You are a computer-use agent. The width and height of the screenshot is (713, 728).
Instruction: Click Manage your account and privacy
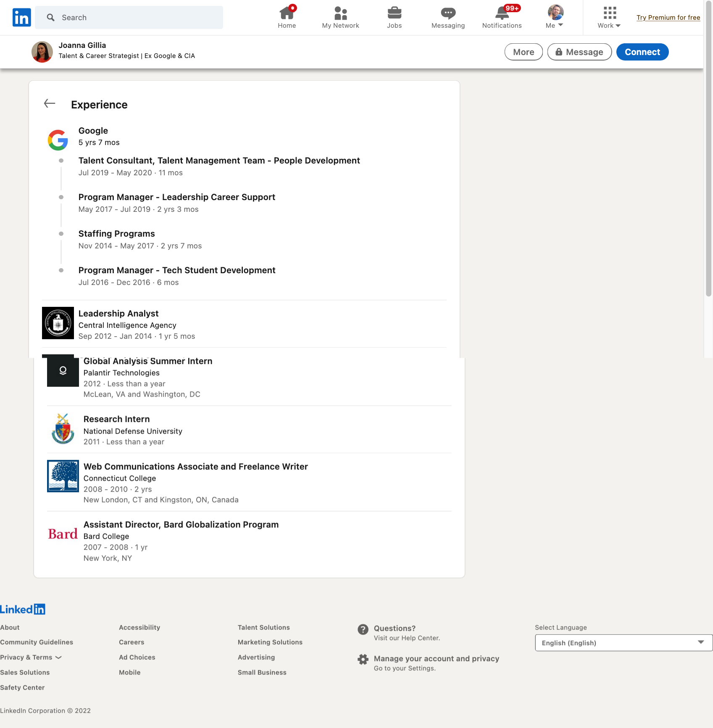click(x=437, y=659)
